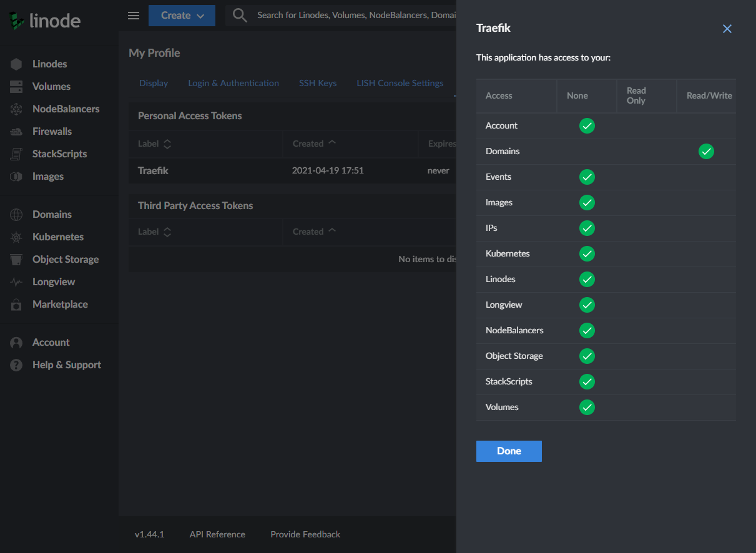Sort Personal Access Tokens by Created
The height and width of the screenshot is (553, 756).
pyautogui.click(x=314, y=144)
